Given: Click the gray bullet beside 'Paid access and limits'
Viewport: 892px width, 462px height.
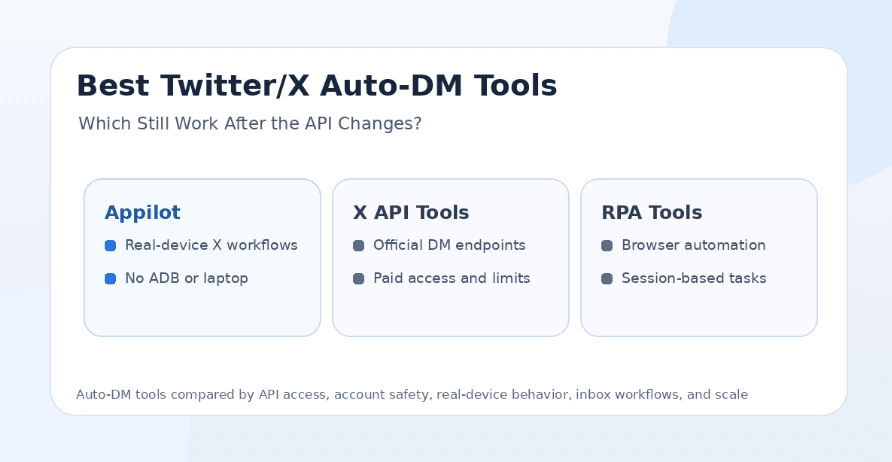Looking at the screenshot, I should (x=358, y=279).
